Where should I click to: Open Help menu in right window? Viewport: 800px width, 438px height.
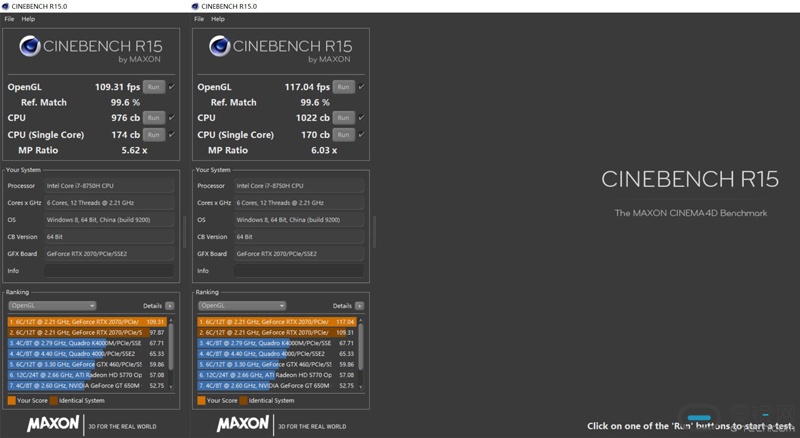click(218, 19)
